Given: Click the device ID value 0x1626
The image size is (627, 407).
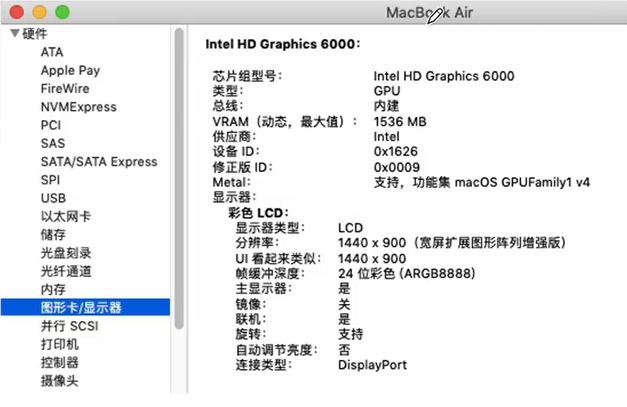Looking at the screenshot, I should tap(395, 152).
